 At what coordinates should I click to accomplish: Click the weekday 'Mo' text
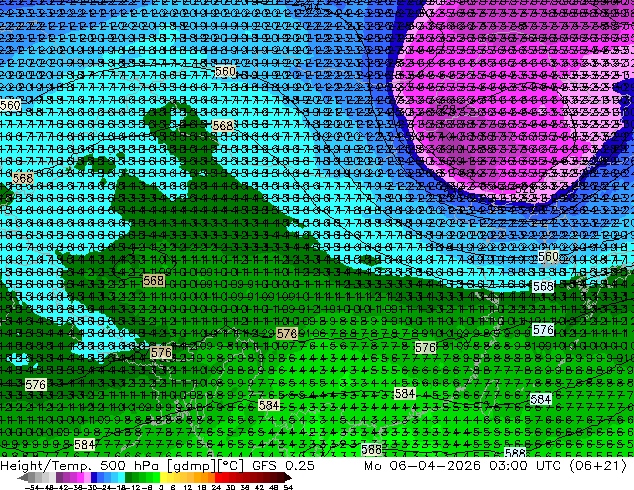[x=372, y=465]
